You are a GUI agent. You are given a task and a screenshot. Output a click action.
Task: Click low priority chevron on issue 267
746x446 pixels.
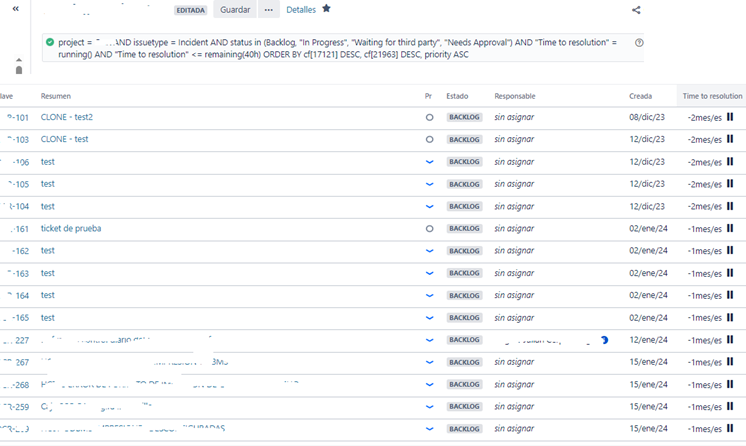coord(429,362)
